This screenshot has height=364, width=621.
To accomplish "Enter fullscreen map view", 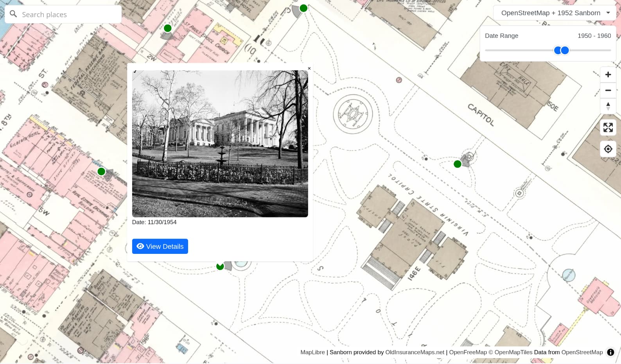I will point(608,127).
